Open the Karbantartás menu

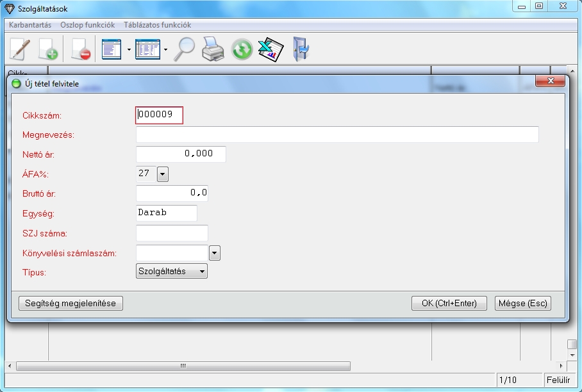30,25
